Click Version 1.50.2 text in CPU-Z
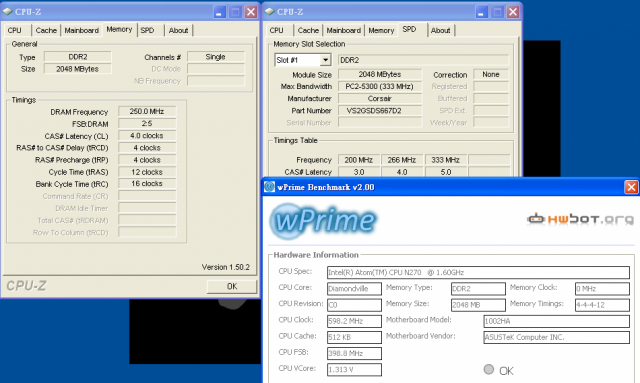This screenshot has height=383, width=640. tap(226, 267)
